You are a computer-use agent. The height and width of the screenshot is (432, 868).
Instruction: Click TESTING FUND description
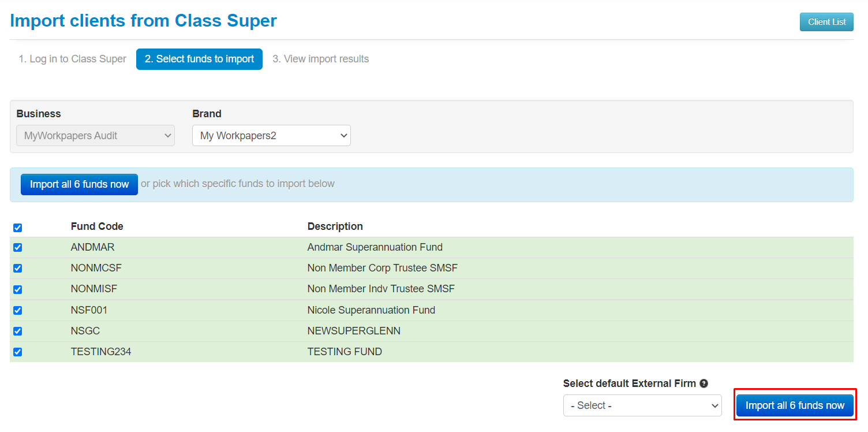coord(345,352)
